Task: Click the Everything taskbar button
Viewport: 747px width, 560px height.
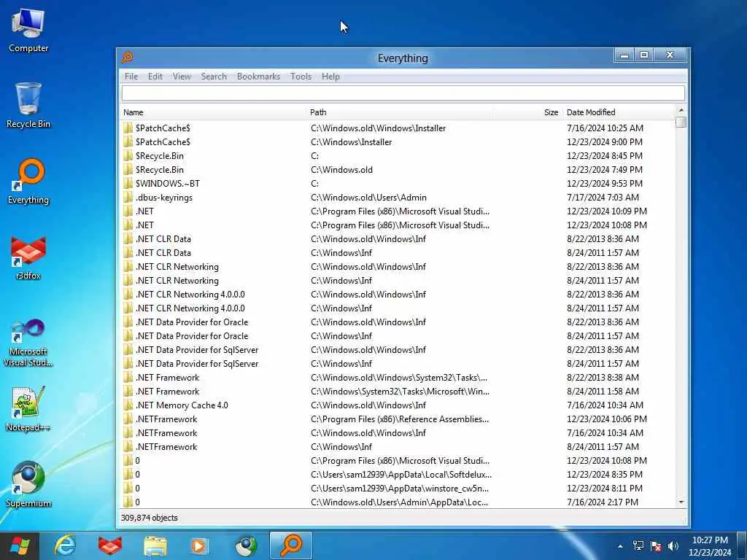Action: pyautogui.click(x=291, y=545)
